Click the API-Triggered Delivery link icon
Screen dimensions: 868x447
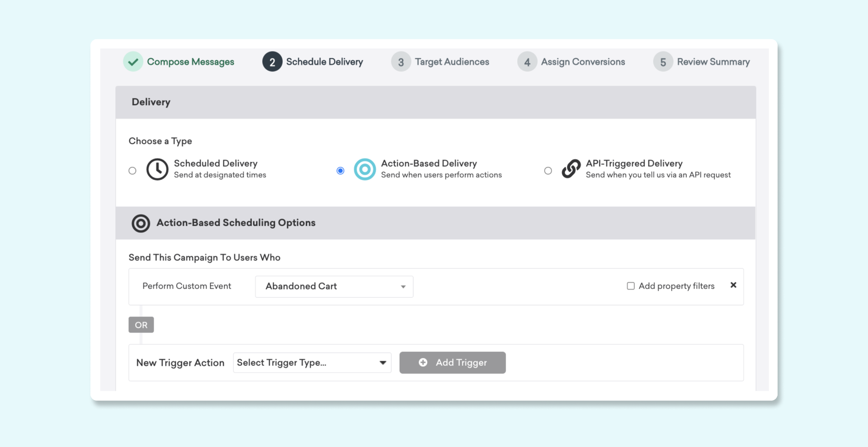click(571, 169)
